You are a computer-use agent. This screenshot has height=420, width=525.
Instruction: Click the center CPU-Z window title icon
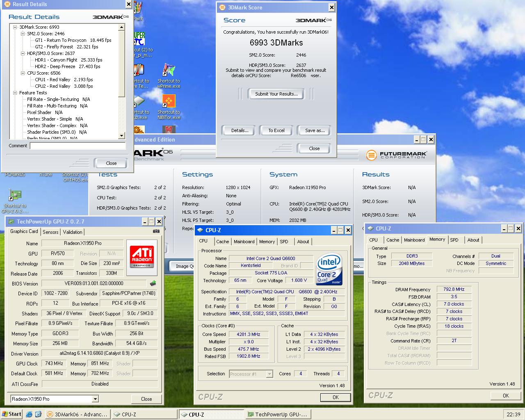200,230
